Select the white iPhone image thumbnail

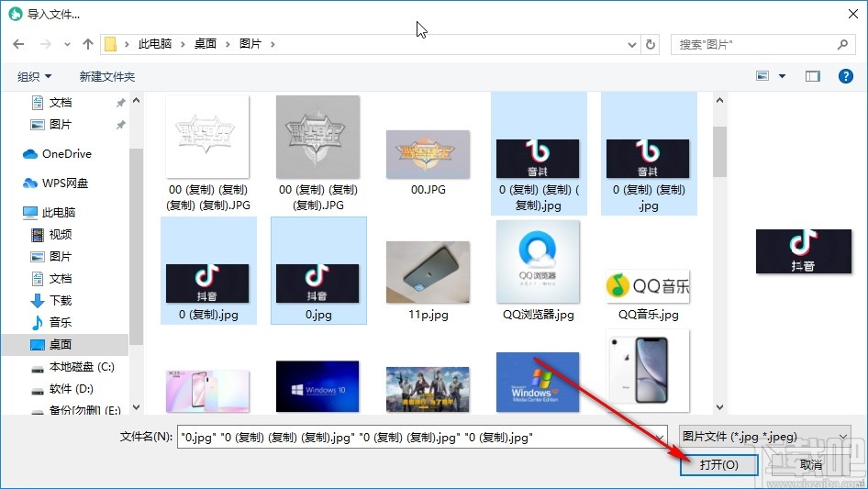click(648, 371)
